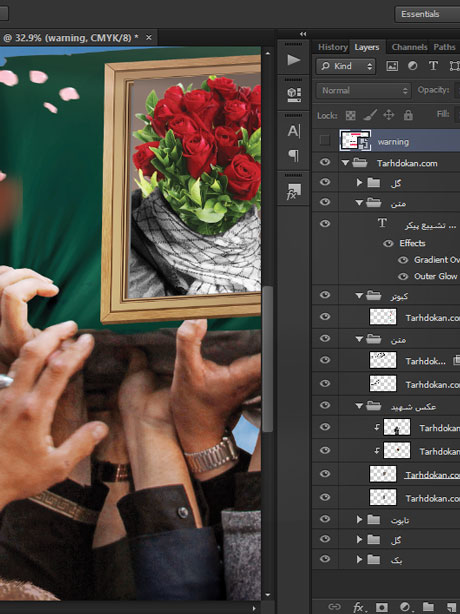Viewport: 460px width, 614px height.
Task: Open the 3D panel cube icon
Action: (x=294, y=94)
